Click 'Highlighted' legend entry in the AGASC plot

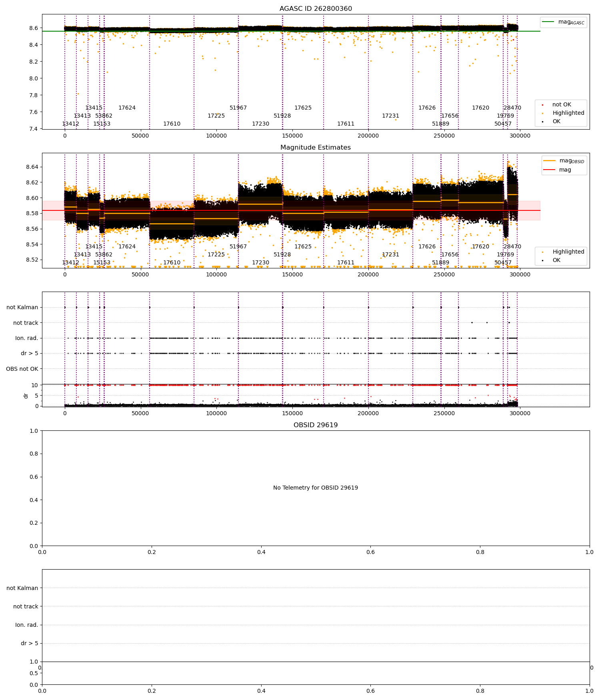[568, 113]
